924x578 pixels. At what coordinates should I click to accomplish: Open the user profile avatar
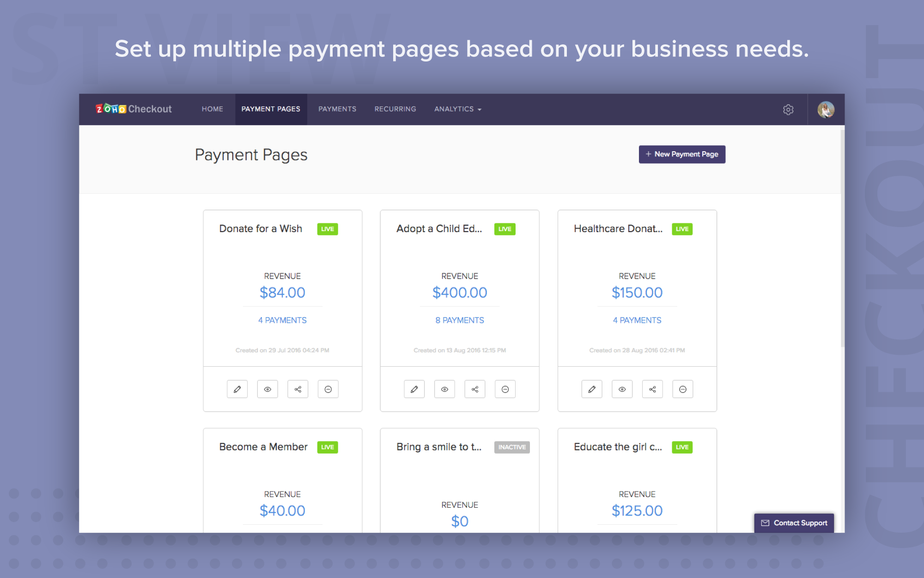826,110
